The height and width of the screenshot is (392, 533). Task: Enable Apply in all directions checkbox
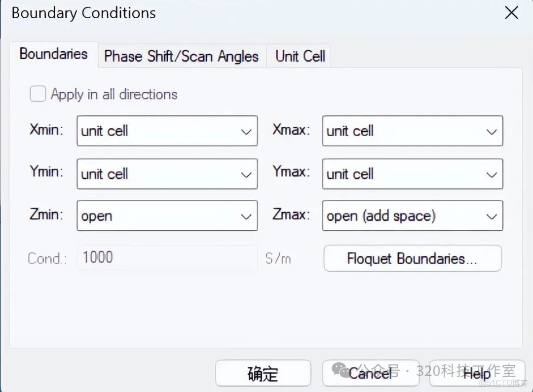point(38,94)
